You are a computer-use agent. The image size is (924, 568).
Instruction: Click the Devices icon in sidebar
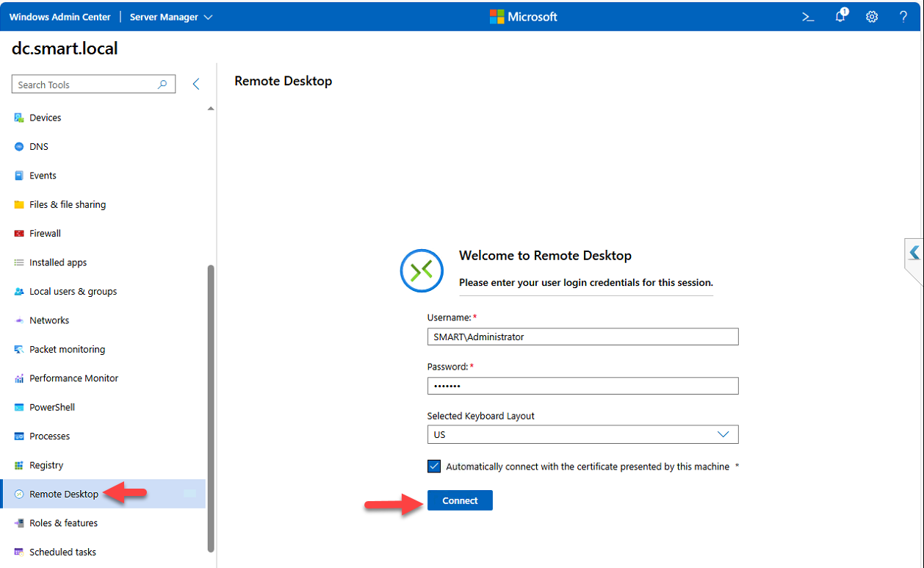coord(19,118)
